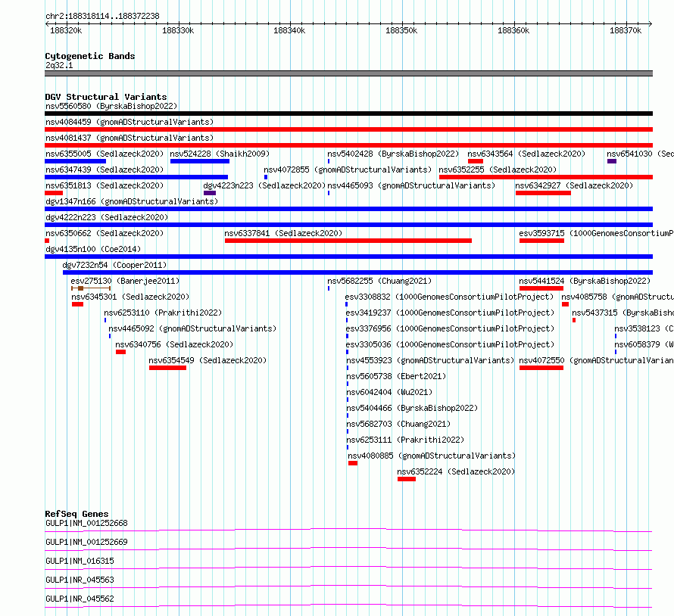
Task: Click esv275130 (Banerjee2011) label
Action: tap(125, 281)
